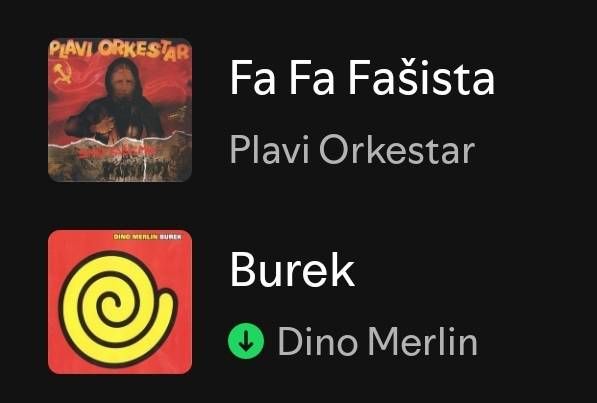This screenshot has height=403, width=597.
Task: Open the Burek album cover thumbnail
Action: 120,302
